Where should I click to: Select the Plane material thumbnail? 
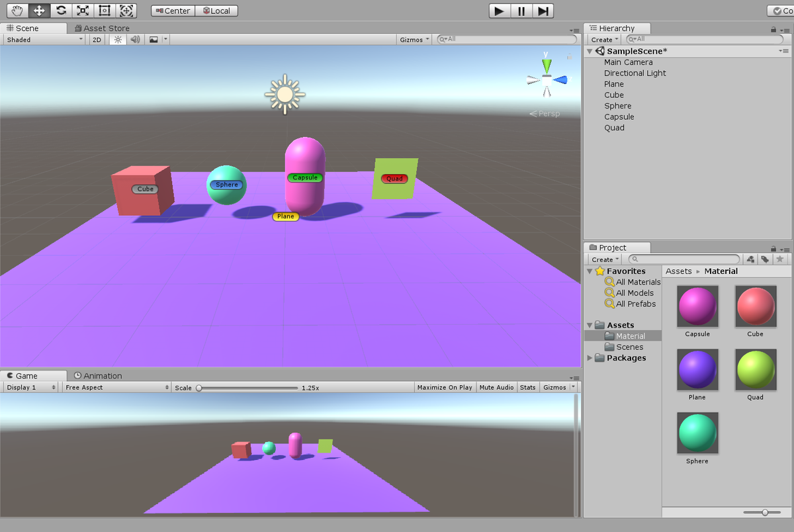click(697, 370)
